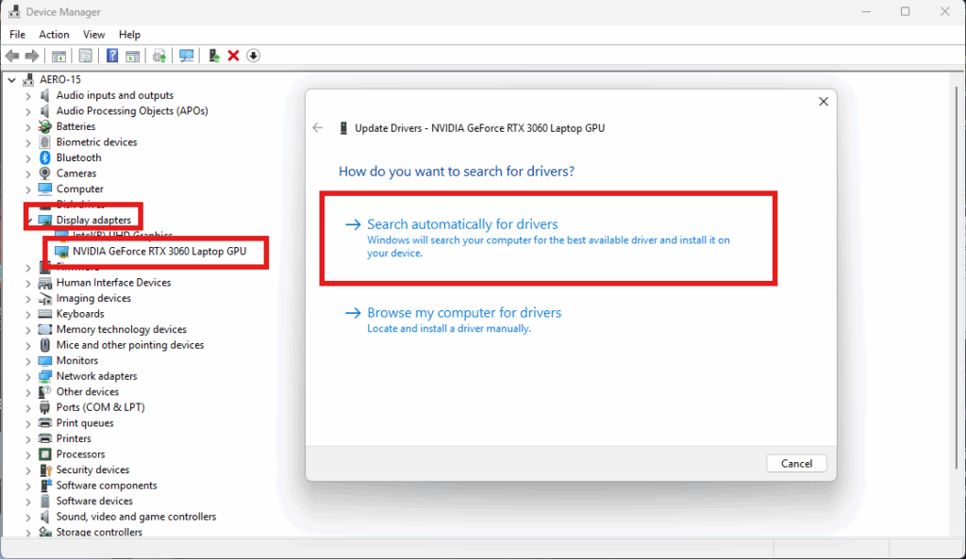The height and width of the screenshot is (560, 966).
Task: Expand the Print queues category
Action: tap(27, 423)
